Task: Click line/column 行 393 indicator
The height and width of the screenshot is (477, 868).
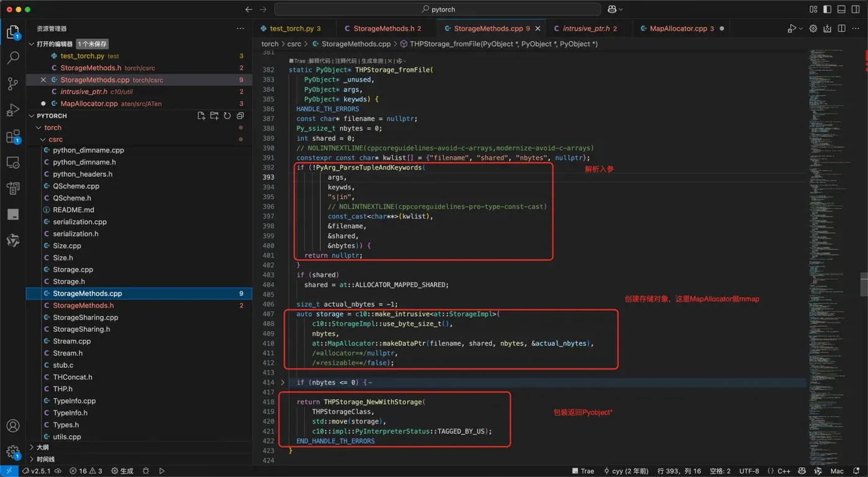Action: [679, 471]
